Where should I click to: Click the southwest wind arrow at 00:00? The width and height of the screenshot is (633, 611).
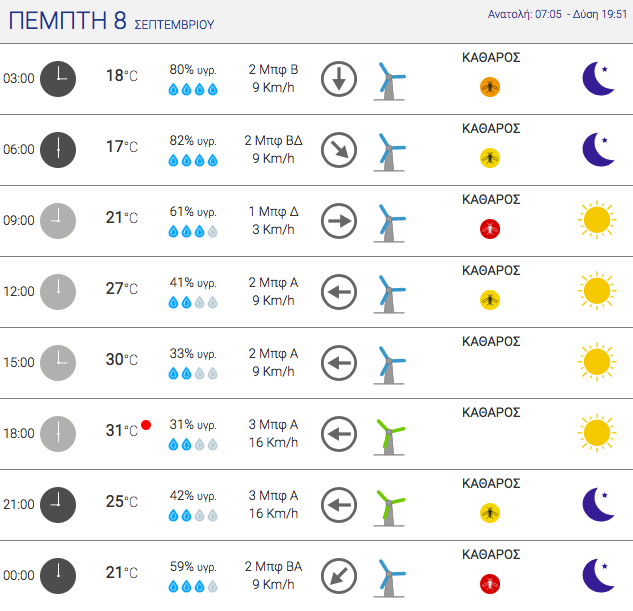click(339, 576)
